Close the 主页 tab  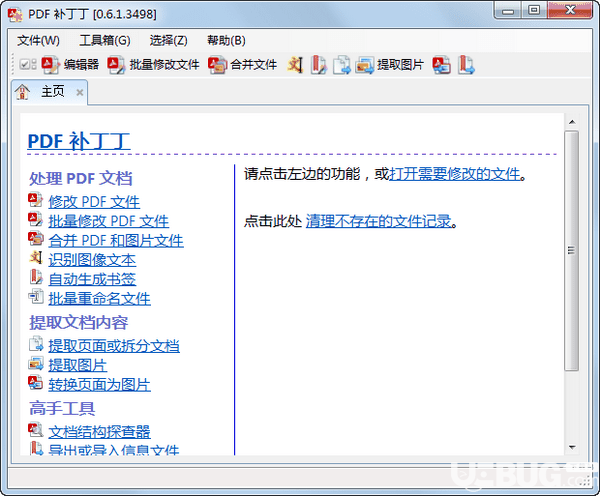[80, 92]
